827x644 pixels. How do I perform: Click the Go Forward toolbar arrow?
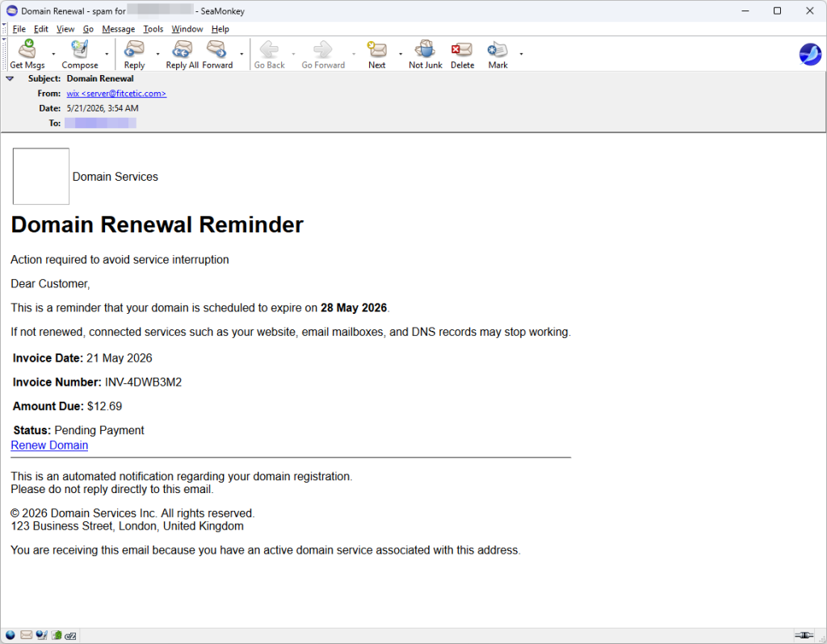click(x=323, y=54)
